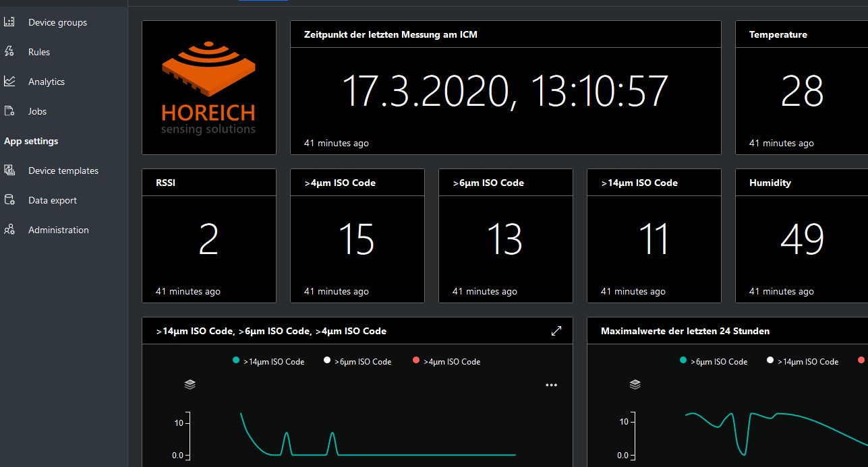Open the Analytics menu item
Screen dimensions: 868x467
[47, 82]
